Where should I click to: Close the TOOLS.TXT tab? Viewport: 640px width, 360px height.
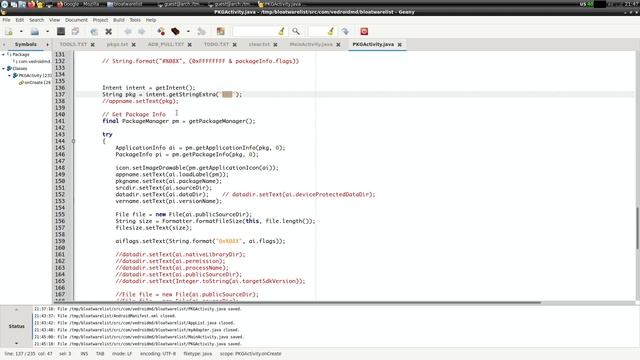pos(93,44)
